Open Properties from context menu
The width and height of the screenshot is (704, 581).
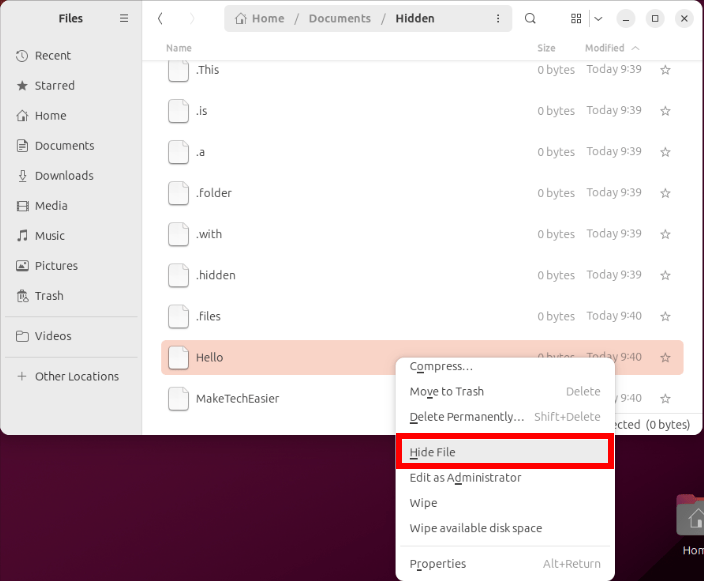click(505, 563)
